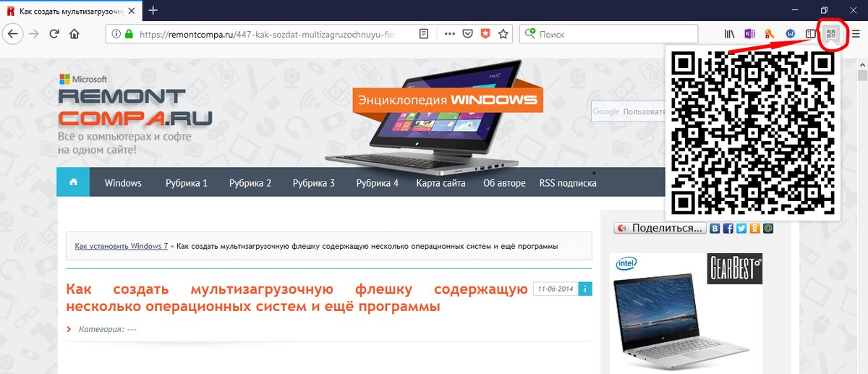The width and height of the screenshot is (868, 374).
Task: Click the vertical page scrollbar
Action: (861, 217)
